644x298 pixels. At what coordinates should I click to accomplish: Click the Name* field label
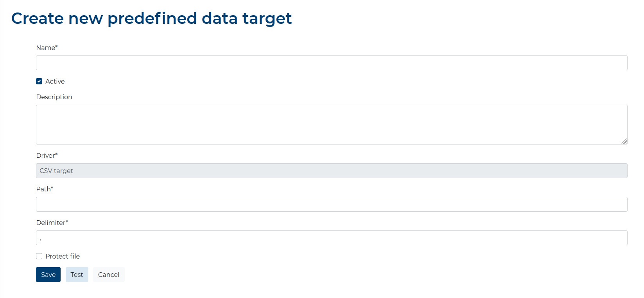47,48
